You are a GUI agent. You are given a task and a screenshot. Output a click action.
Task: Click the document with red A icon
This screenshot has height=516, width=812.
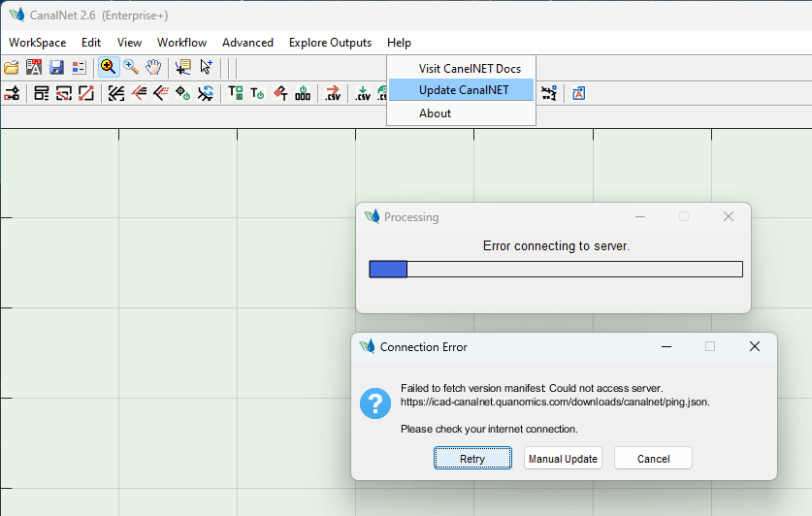[34, 67]
